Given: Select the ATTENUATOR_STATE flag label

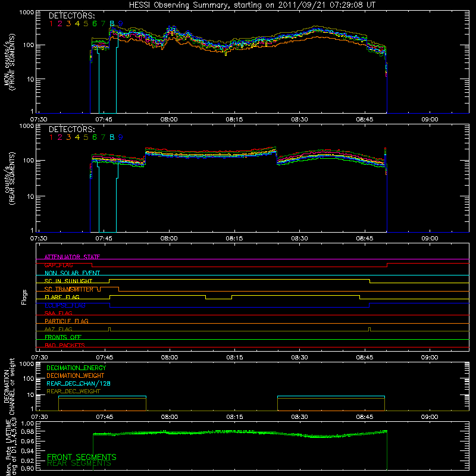Looking at the screenshot, I should (72, 257).
